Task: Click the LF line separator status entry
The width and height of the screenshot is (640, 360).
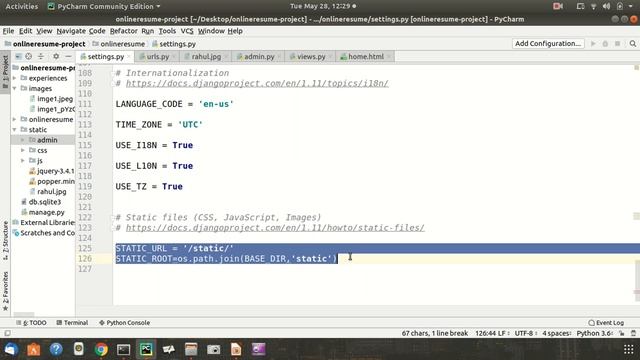Action: (504, 333)
